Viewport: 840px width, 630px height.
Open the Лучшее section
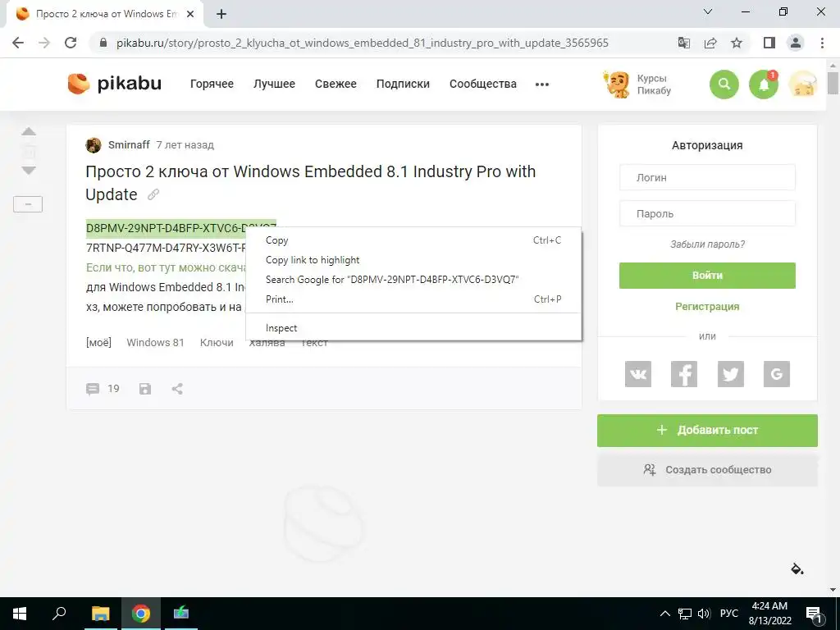coord(274,84)
